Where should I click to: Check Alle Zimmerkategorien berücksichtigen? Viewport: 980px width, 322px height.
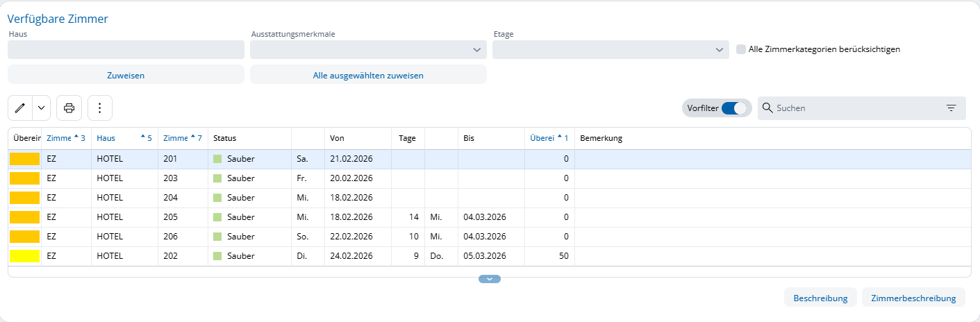(741, 49)
